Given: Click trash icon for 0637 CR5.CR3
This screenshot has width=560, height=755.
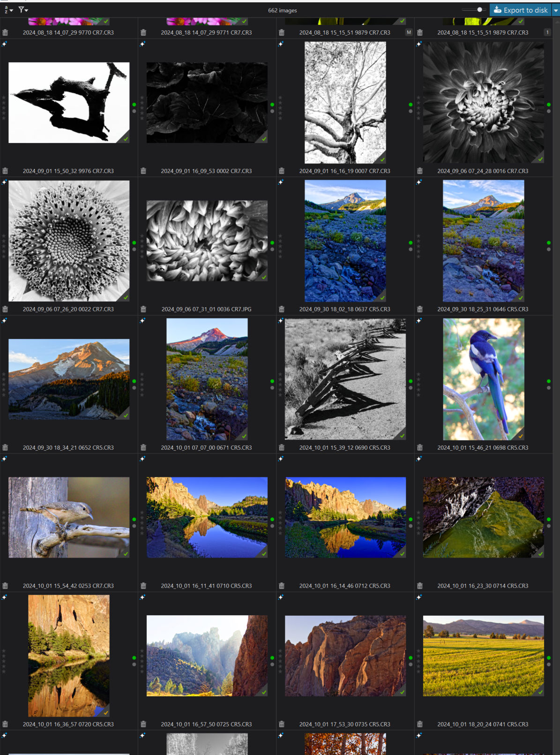Looking at the screenshot, I should [282, 310].
